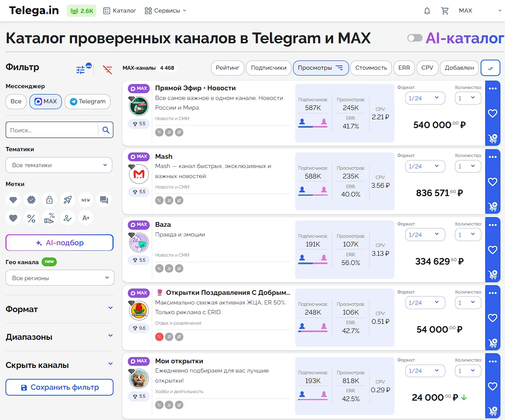Open the shopping cart in header
The image size is (505, 420).
pyautogui.click(x=445, y=11)
